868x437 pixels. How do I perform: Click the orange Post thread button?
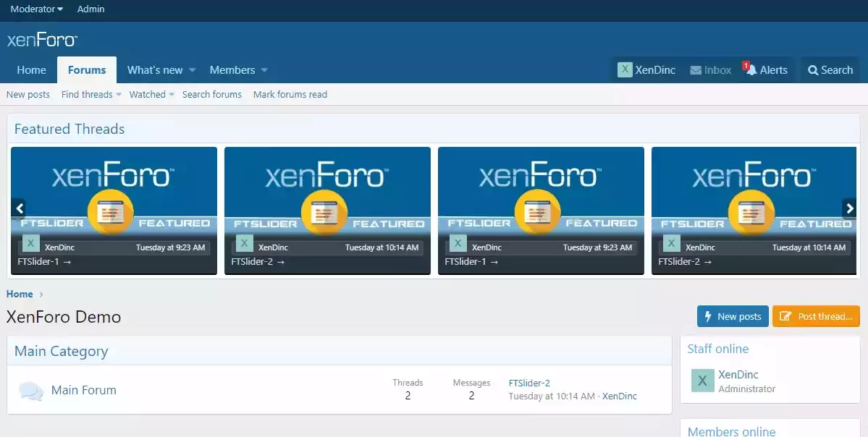pos(816,316)
